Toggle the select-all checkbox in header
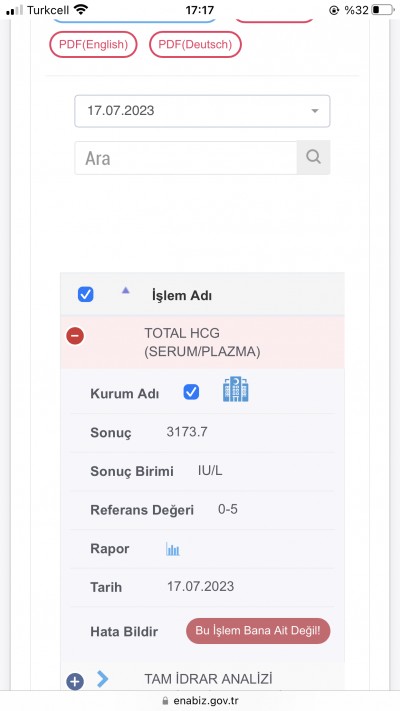Image resolution: width=400 pixels, height=711 pixels. [85, 295]
